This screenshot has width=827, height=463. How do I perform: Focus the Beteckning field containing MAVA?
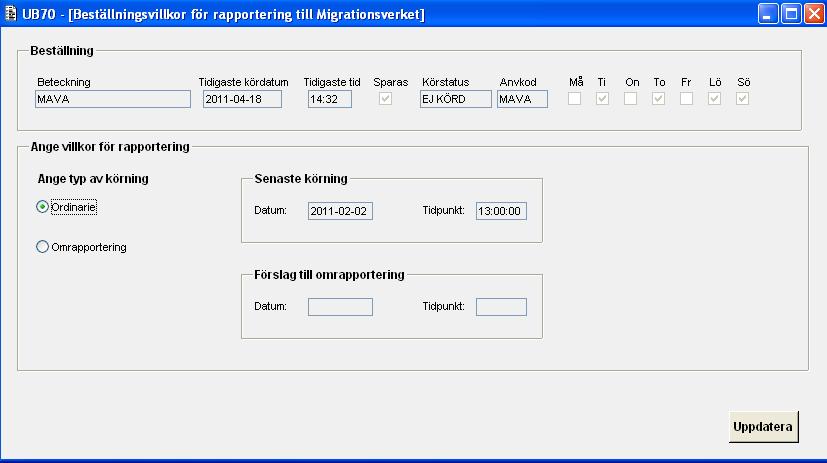point(113,99)
